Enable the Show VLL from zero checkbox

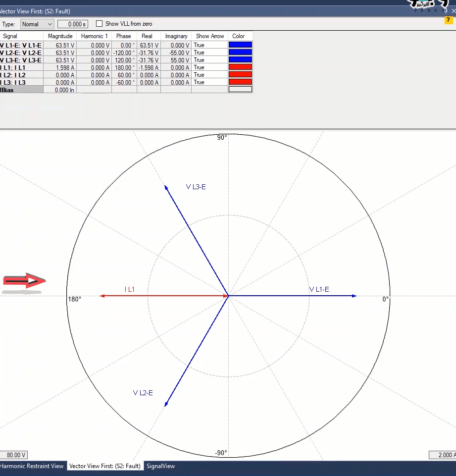[x=100, y=24]
